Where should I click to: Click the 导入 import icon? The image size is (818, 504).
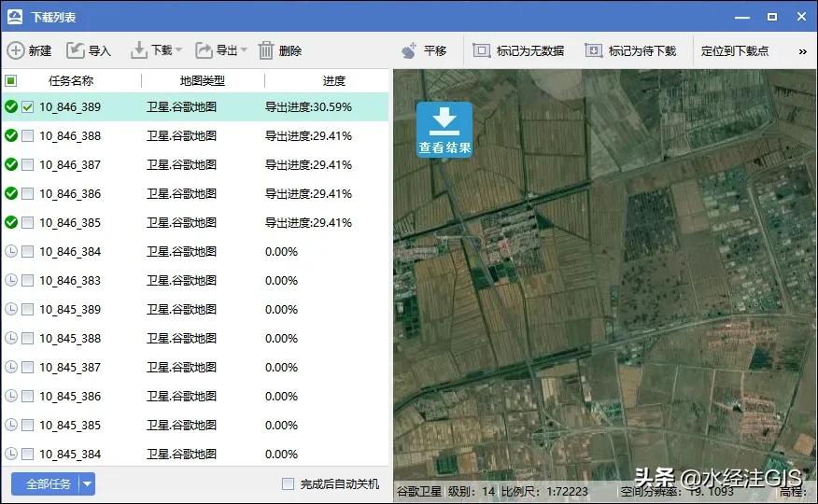coord(75,50)
